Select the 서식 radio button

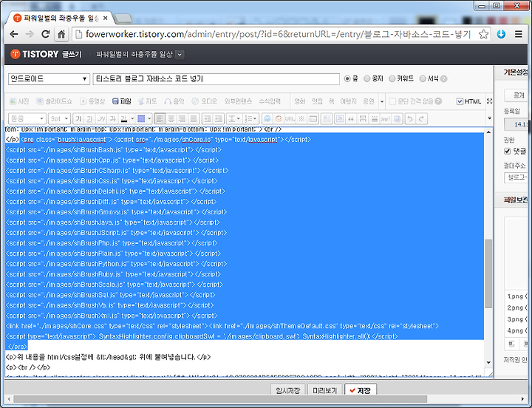(423, 79)
